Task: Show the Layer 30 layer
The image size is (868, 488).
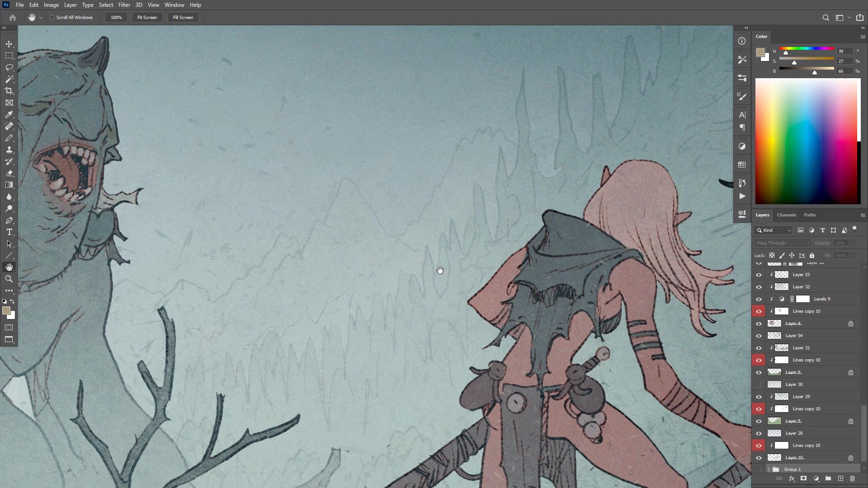Action: click(x=759, y=384)
